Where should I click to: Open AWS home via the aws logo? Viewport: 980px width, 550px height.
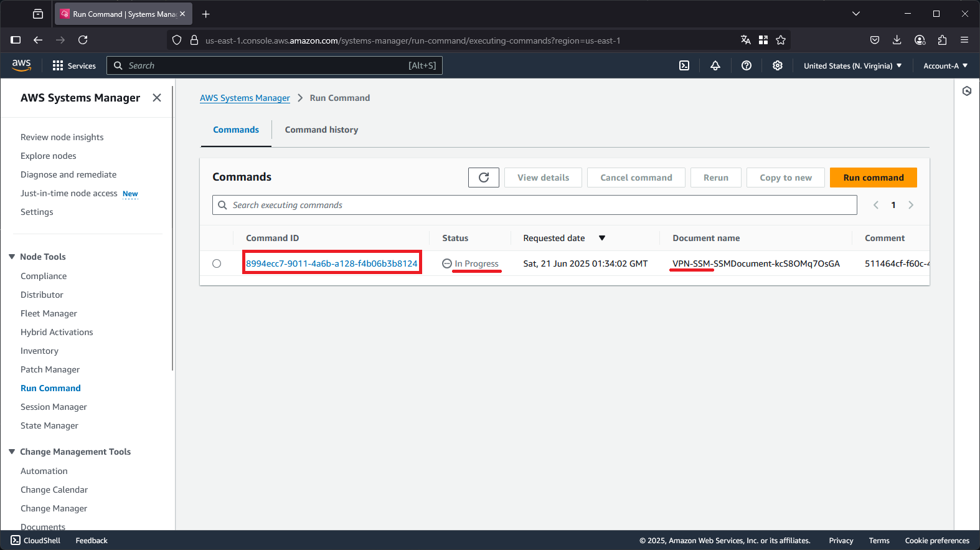click(x=22, y=65)
